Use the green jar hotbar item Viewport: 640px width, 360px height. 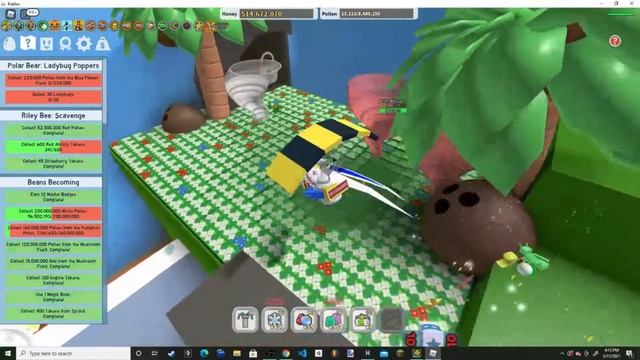pos(362,320)
